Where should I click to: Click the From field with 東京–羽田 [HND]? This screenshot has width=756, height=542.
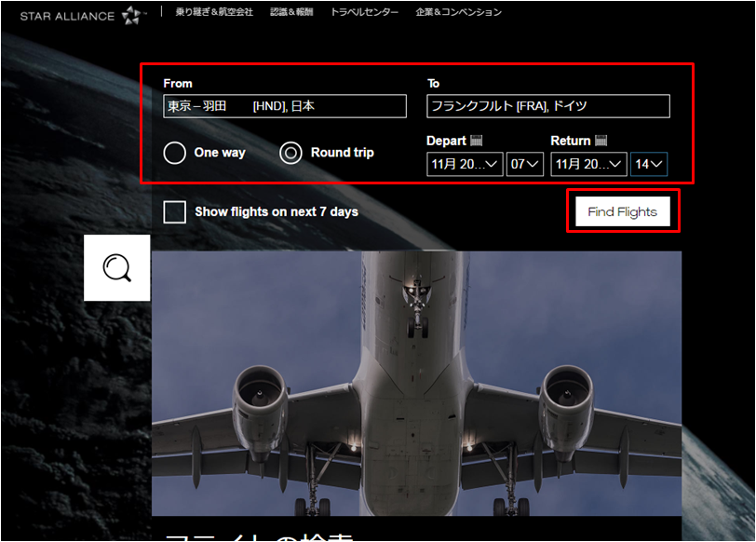click(x=285, y=106)
